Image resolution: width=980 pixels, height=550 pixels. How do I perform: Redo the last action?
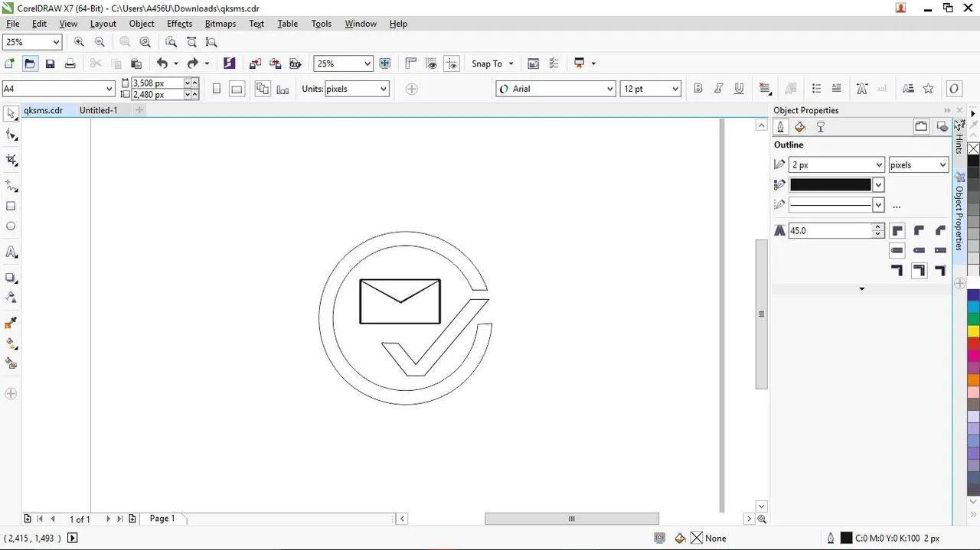pyautogui.click(x=193, y=63)
